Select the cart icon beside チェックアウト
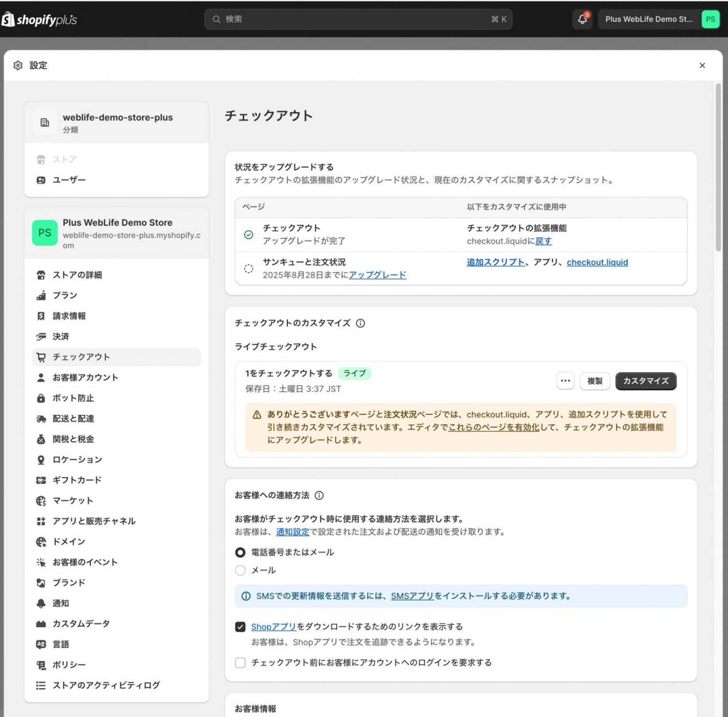 click(x=41, y=357)
